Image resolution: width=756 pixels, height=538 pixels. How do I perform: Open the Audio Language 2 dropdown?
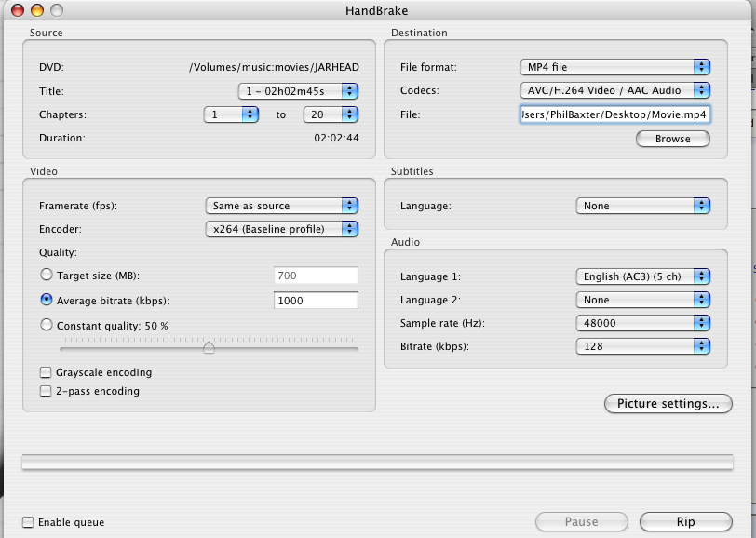tap(642, 300)
